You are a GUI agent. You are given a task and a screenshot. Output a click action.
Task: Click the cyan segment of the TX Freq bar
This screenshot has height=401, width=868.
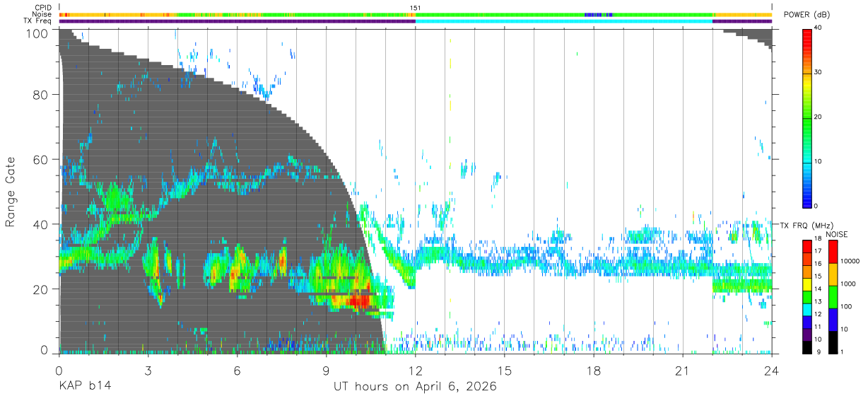(x=563, y=21)
